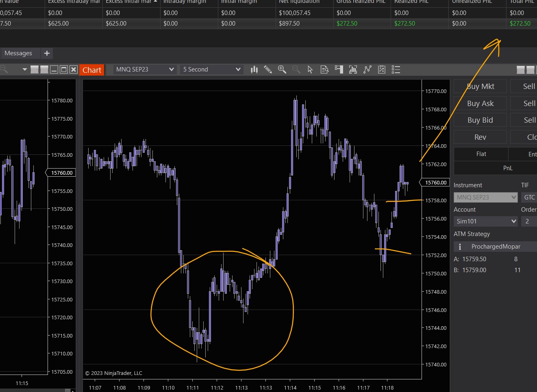Open chart Properties list icon

tap(396, 69)
